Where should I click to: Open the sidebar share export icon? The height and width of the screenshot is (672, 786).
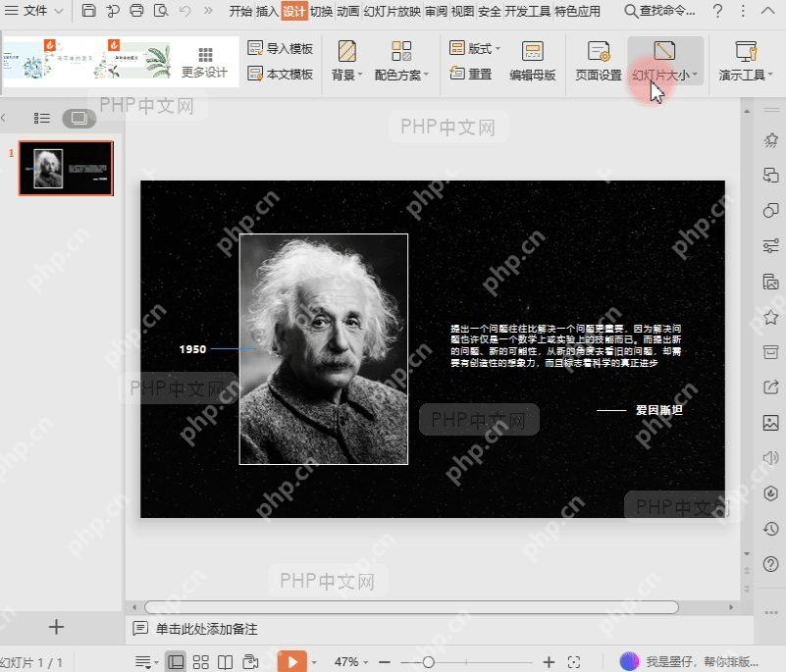[770, 387]
